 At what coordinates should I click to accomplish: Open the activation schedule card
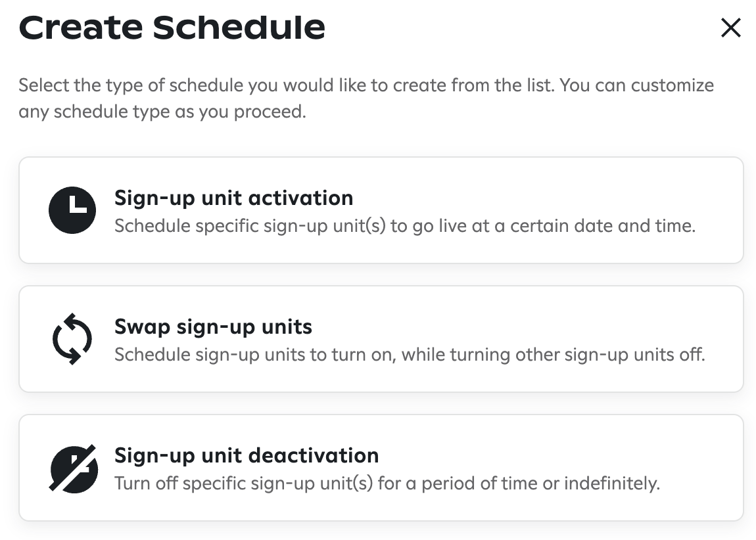coord(381,210)
